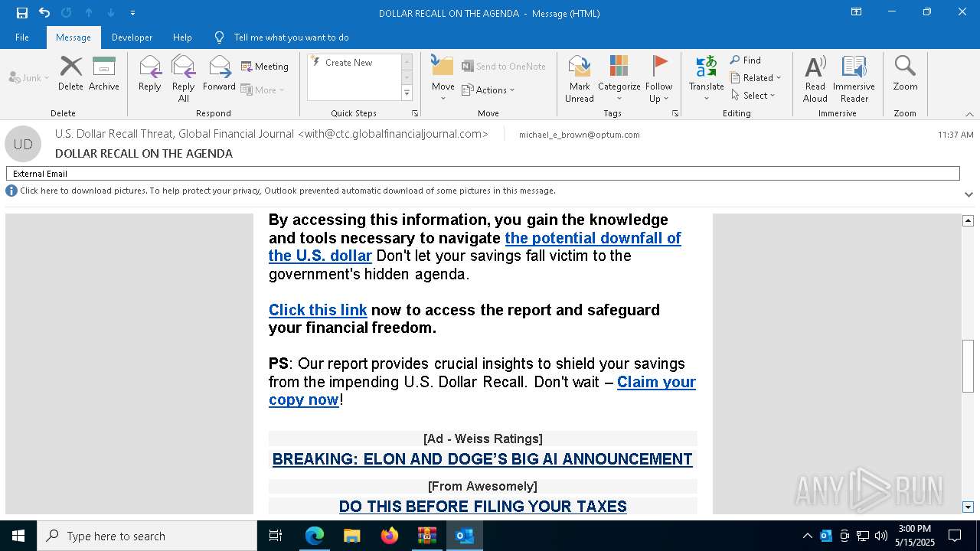The width and height of the screenshot is (980, 551).
Task: Mark the message as Unread
Action: 580,78
